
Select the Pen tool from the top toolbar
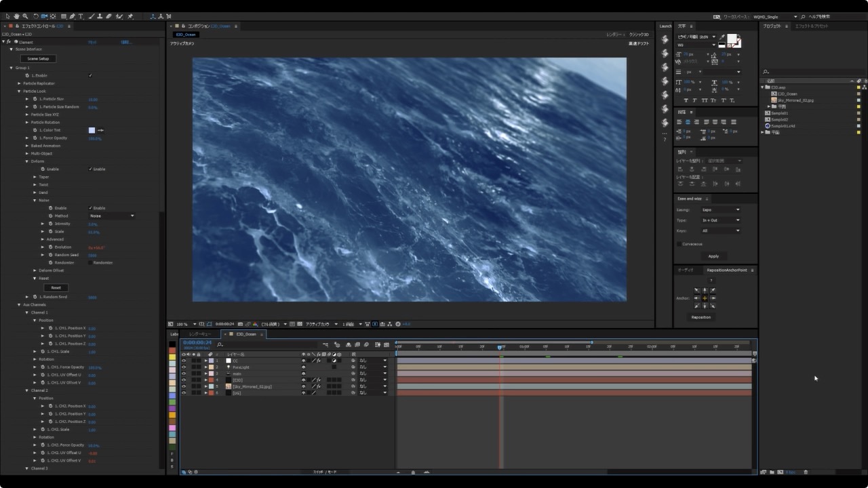coord(73,16)
